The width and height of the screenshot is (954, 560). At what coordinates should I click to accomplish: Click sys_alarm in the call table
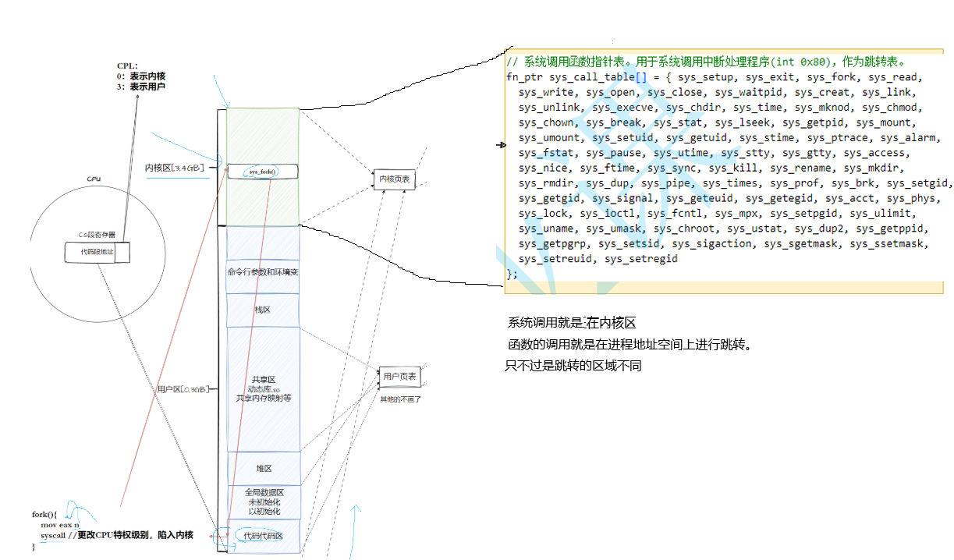(x=906, y=138)
